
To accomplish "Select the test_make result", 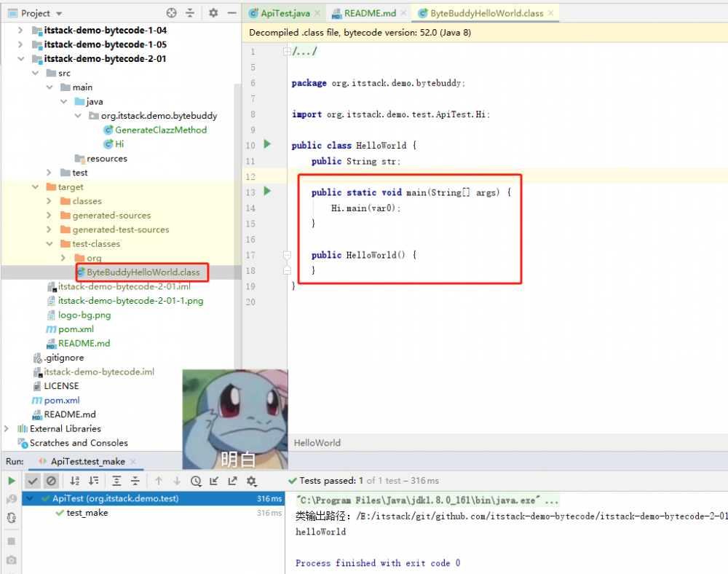I will point(87,513).
